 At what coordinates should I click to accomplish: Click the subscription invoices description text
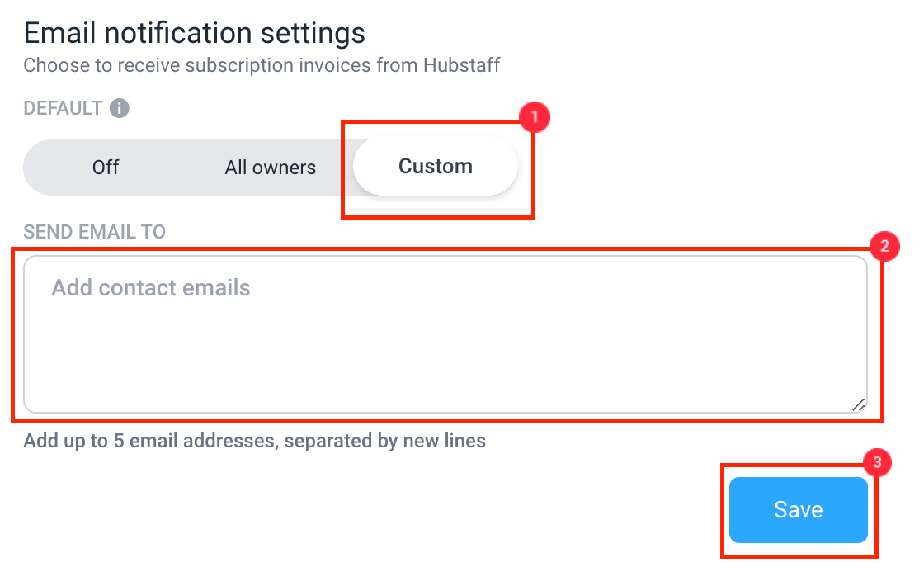262,65
